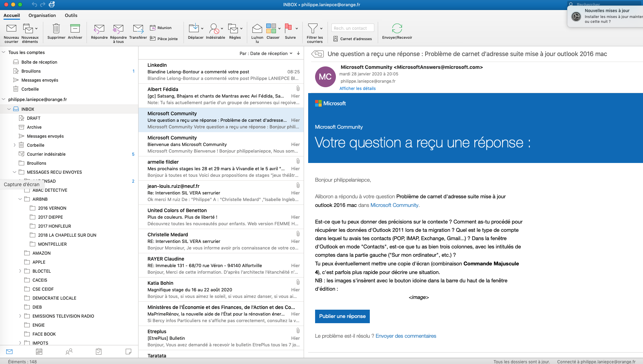Screen dimensions: 643x364
Task: Switch to the Outils tab
Action: click(71, 15)
